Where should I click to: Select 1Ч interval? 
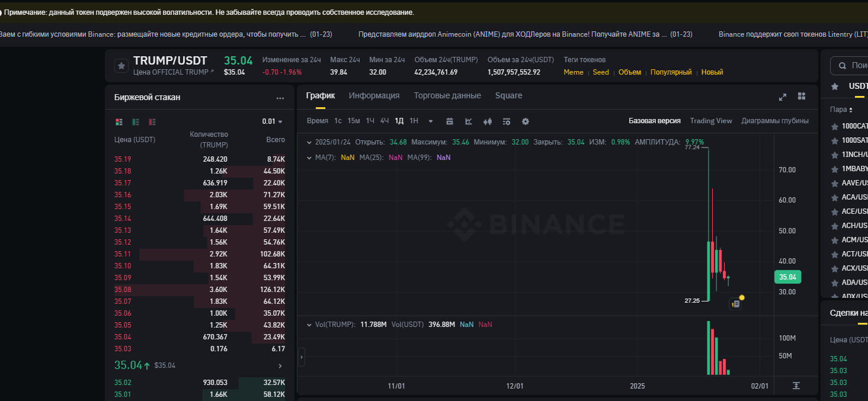(370, 121)
